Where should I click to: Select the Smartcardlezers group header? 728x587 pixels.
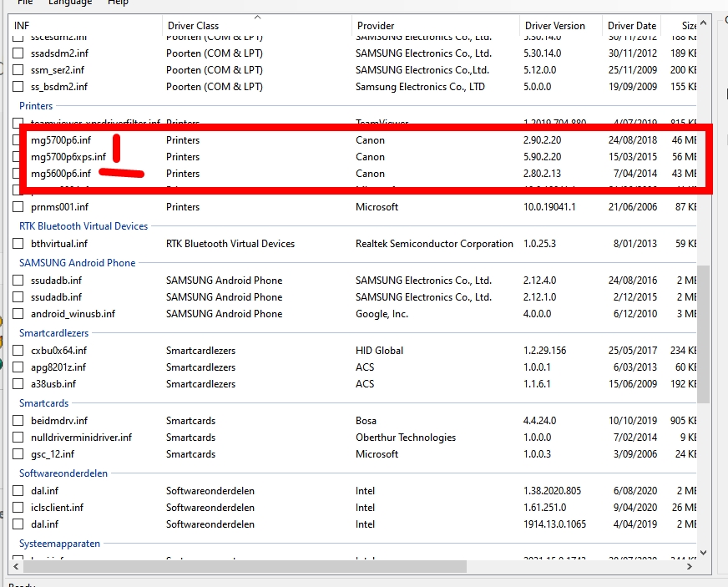point(53,333)
